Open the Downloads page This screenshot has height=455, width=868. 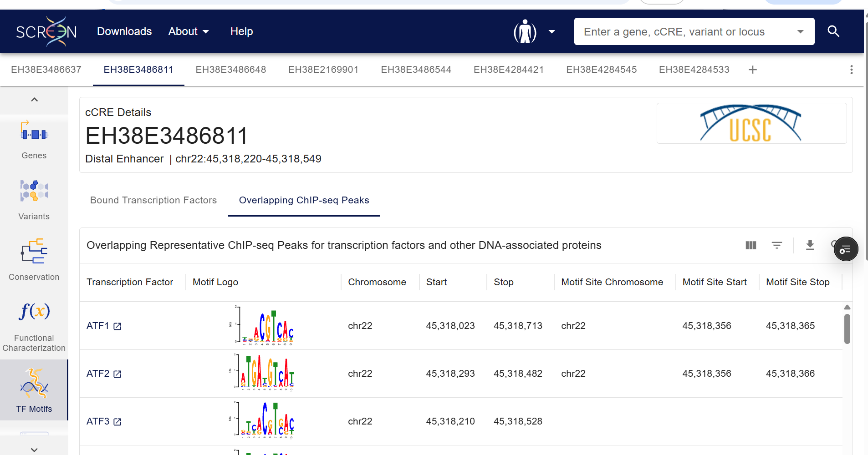tap(124, 31)
